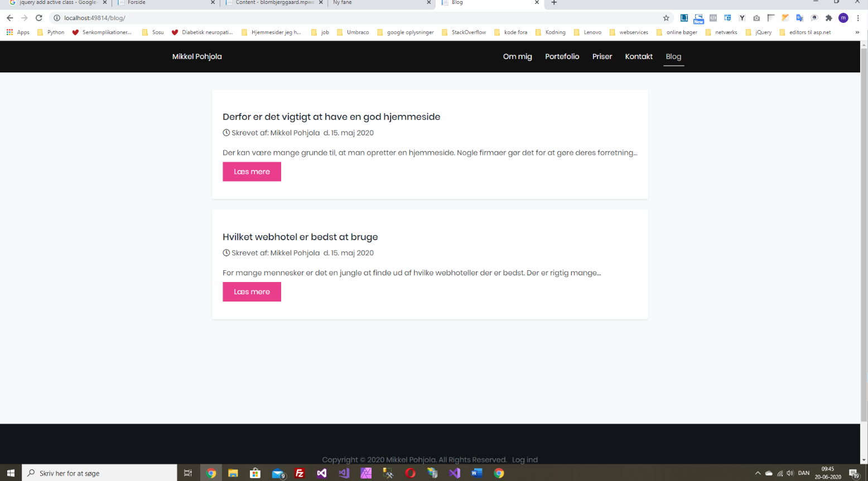The width and height of the screenshot is (868, 481).
Task: Open the Umbraco bookmarks folder
Action: coord(353,32)
